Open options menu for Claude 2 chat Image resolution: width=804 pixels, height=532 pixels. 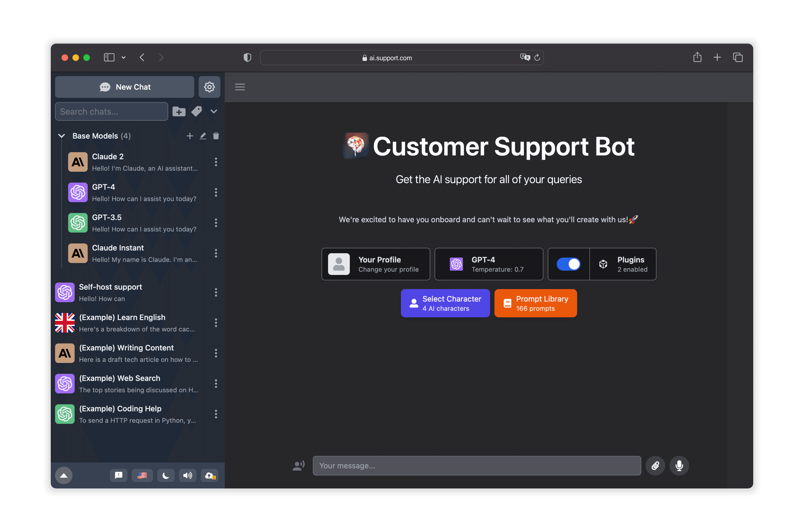click(x=216, y=162)
